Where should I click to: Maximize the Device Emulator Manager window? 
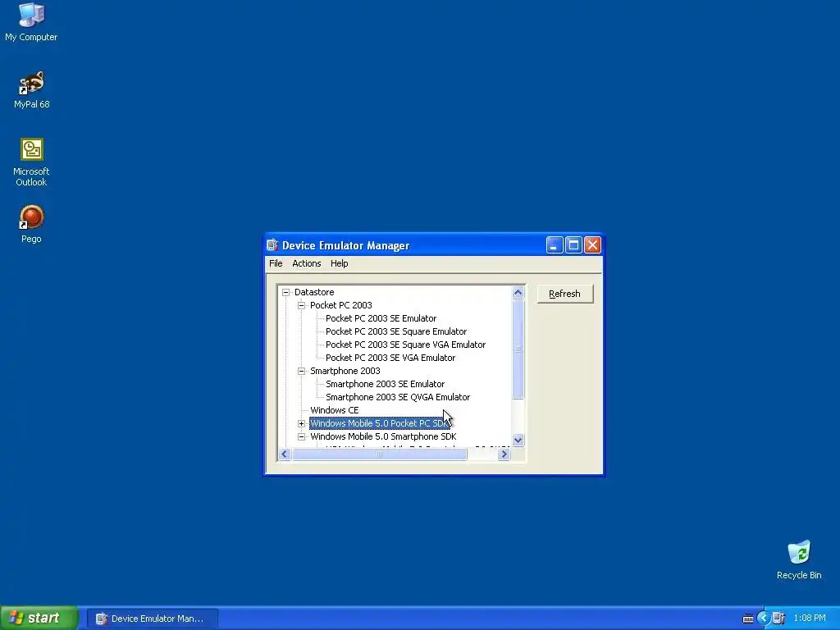click(x=573, y=245)
